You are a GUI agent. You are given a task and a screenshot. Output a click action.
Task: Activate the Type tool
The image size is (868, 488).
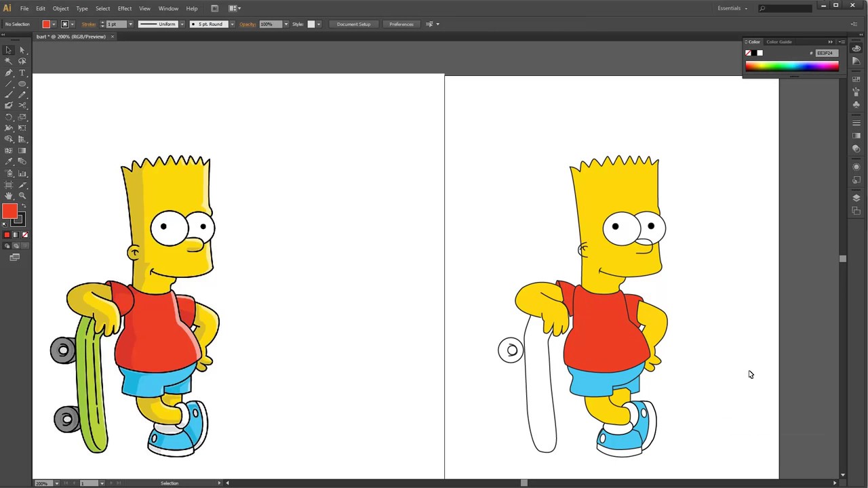22,73
